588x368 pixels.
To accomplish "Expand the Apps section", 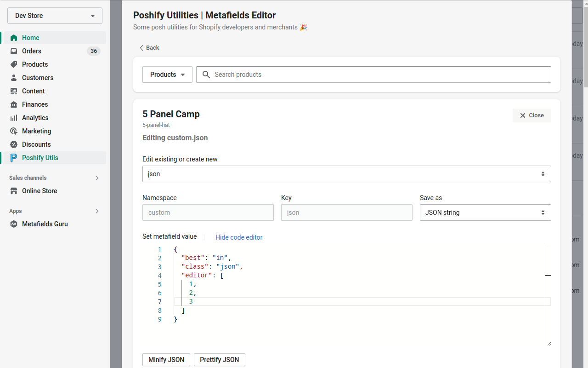I will point(97,211).
